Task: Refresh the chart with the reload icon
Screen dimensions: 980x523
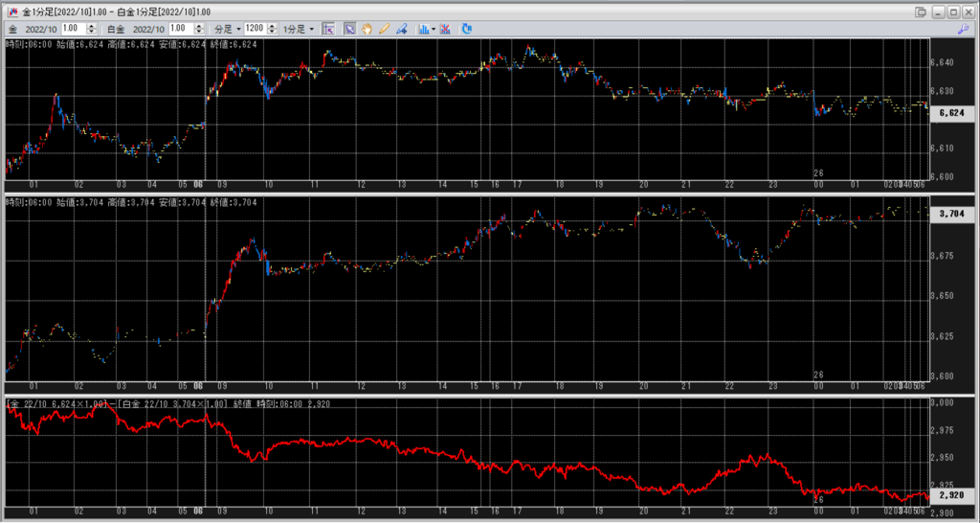Action: [x=467, y=29]
